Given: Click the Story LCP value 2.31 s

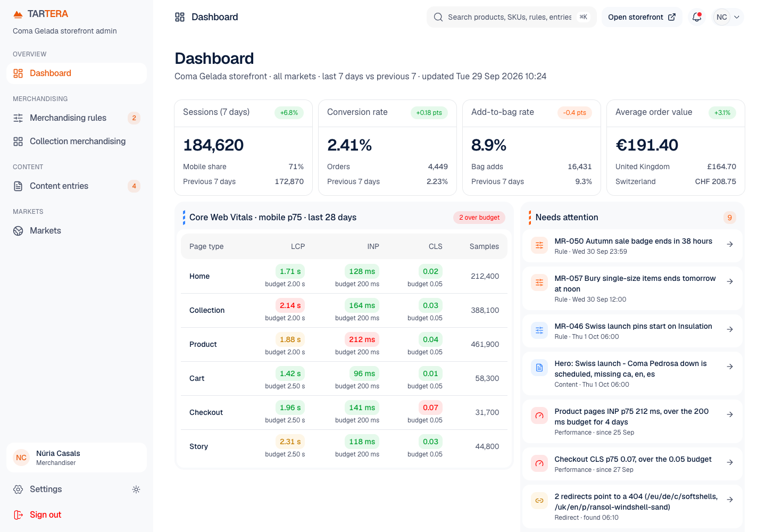Looking at the screenshot, I should [x=290, y=442].
